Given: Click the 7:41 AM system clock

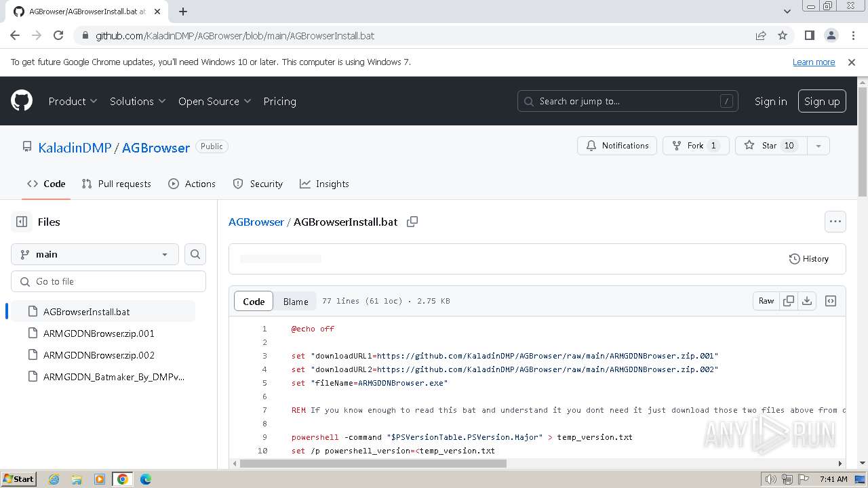Looking at the screenshot, I should tap(833, 479).
